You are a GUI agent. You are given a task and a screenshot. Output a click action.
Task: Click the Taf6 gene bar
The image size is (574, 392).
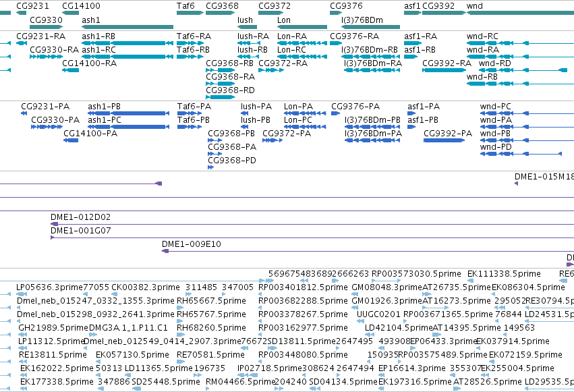[x=190, y=13]
